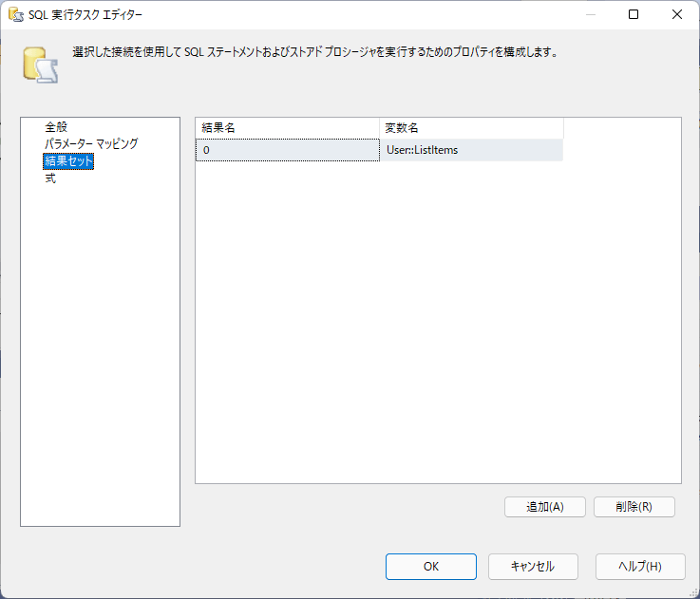Image resolution: width=700 pixels, height=599 pixels.
Task: Cancel with the キャンセル button
Action: coord(533,567)
